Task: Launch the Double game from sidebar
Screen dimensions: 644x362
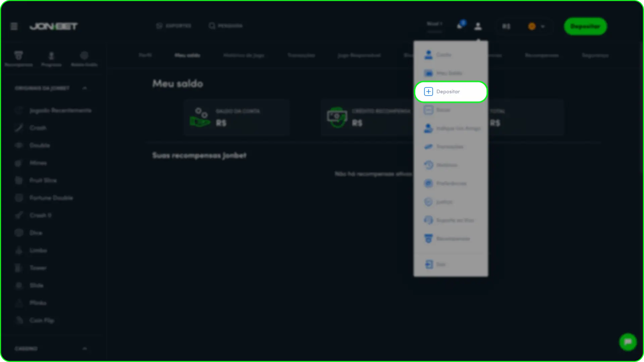Action: click(x=33, y=145)
